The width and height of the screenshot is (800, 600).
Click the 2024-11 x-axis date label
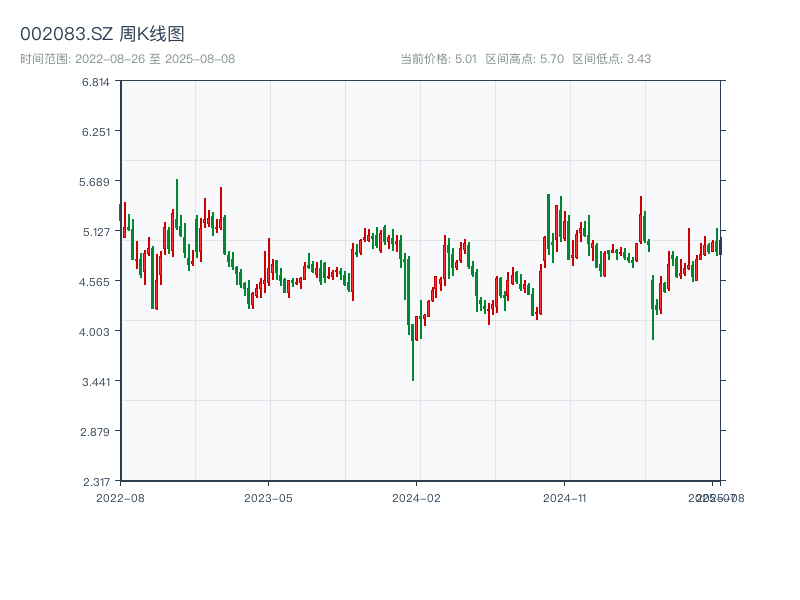pyautogui.click(x=565, y=497)
